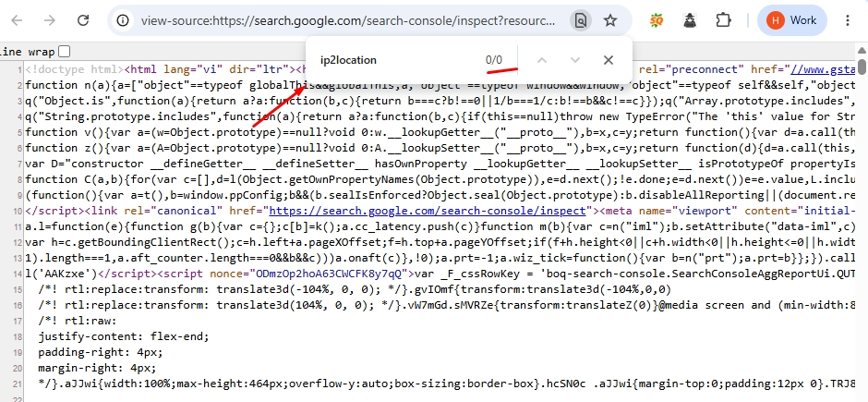Click the view-source URL in the address bar

[x=347, y=21]
